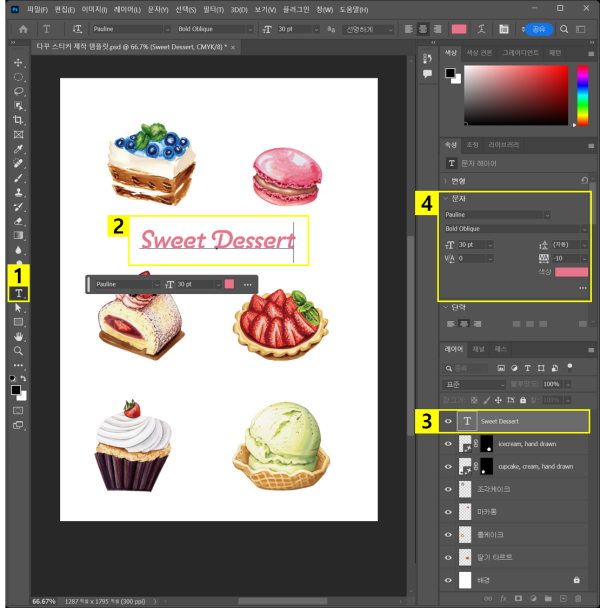Hide the 롤케이크 layer
Viewport: 600px width, 608px height.
click(x=448, y=535)
